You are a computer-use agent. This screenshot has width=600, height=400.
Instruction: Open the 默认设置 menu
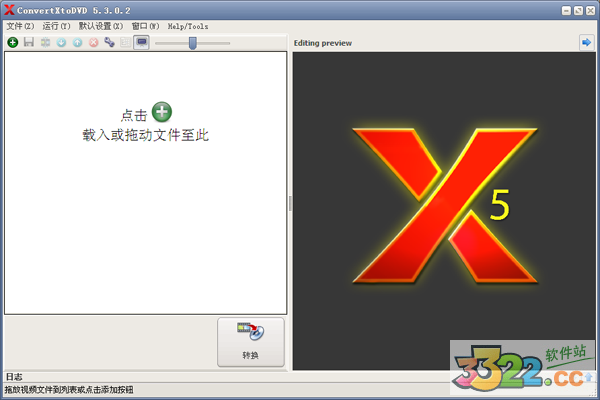101,26
